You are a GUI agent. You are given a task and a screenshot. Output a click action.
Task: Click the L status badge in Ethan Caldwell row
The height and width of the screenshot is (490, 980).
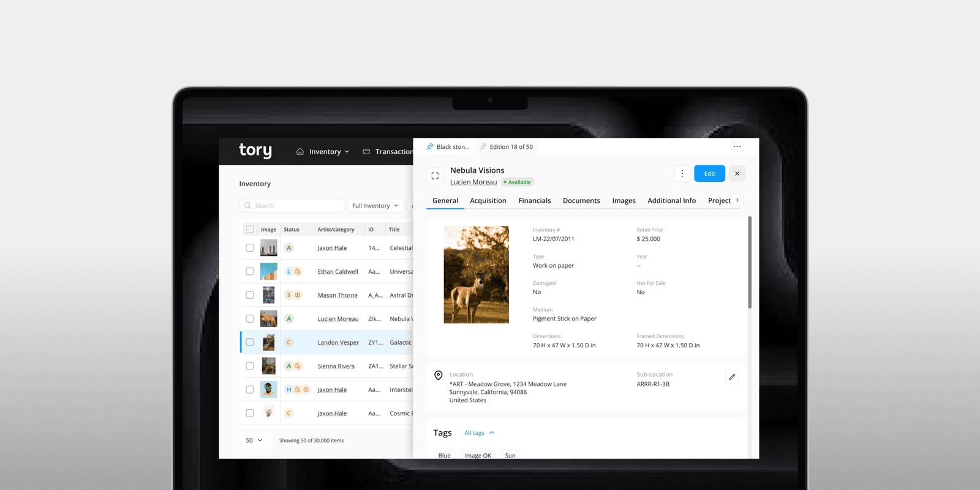289,271
